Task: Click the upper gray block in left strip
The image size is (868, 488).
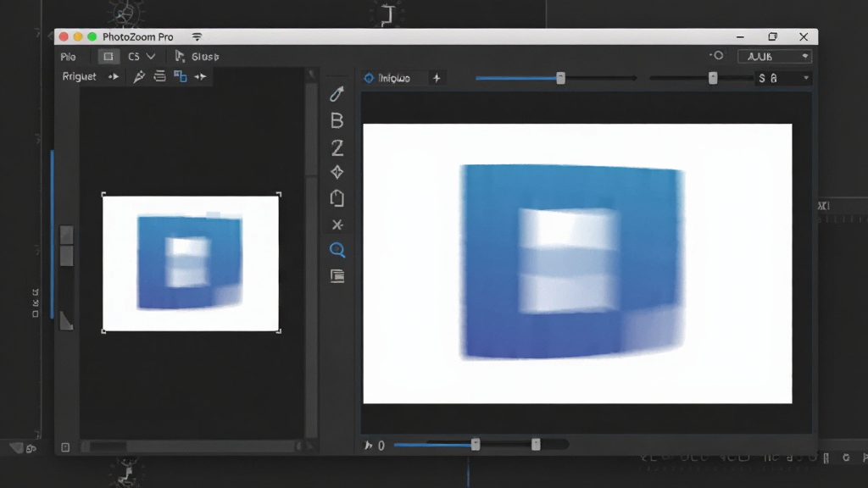Action: pos(66,235)
